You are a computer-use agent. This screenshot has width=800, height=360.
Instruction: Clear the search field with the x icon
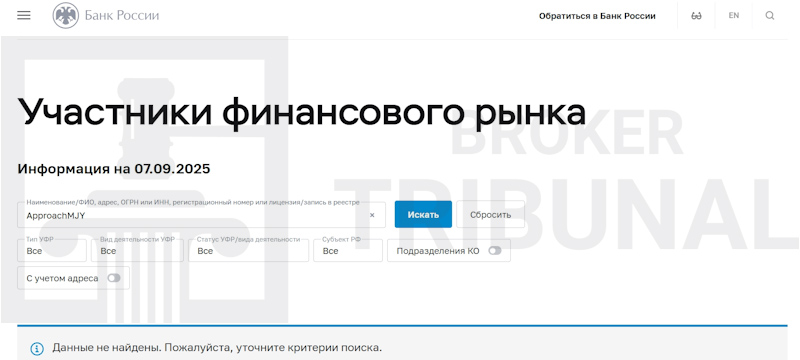tap(372, 215)
